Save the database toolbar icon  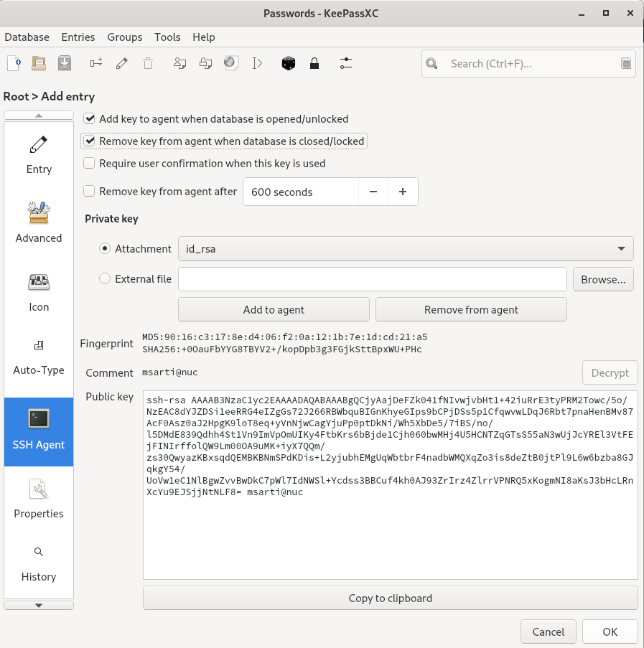coord(65,64)
